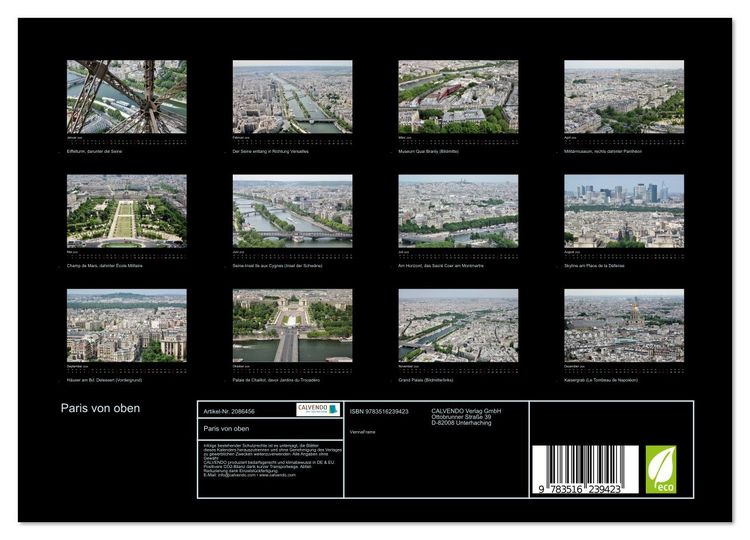Screen dimensions: 750x540
Task: Open the November Grand Palais photo
Action: 458,325
